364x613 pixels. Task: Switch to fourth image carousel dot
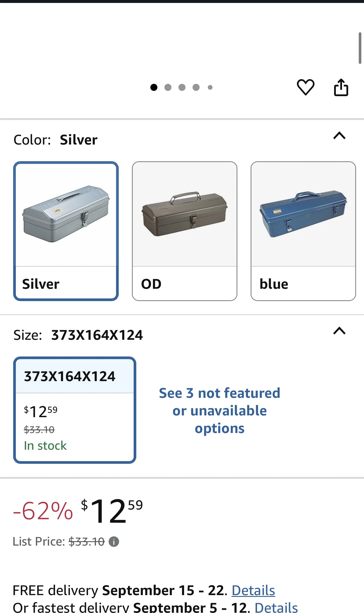[x=196, y=87]
